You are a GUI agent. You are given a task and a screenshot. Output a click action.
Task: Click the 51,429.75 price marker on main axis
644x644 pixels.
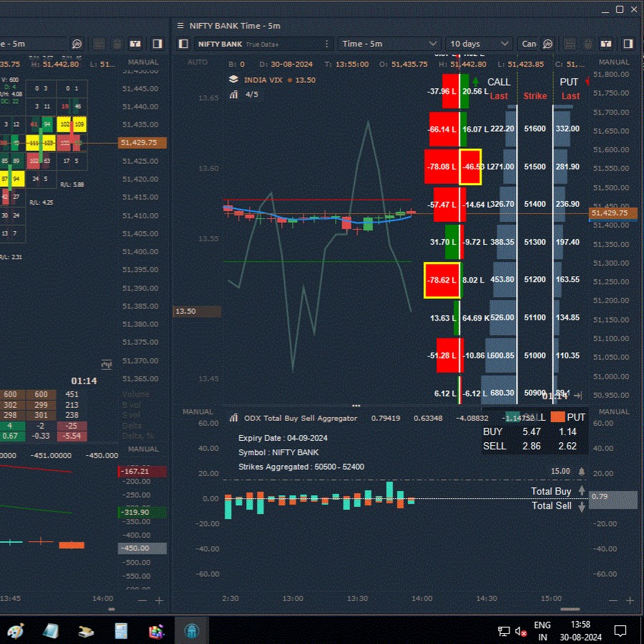(613, 213)
